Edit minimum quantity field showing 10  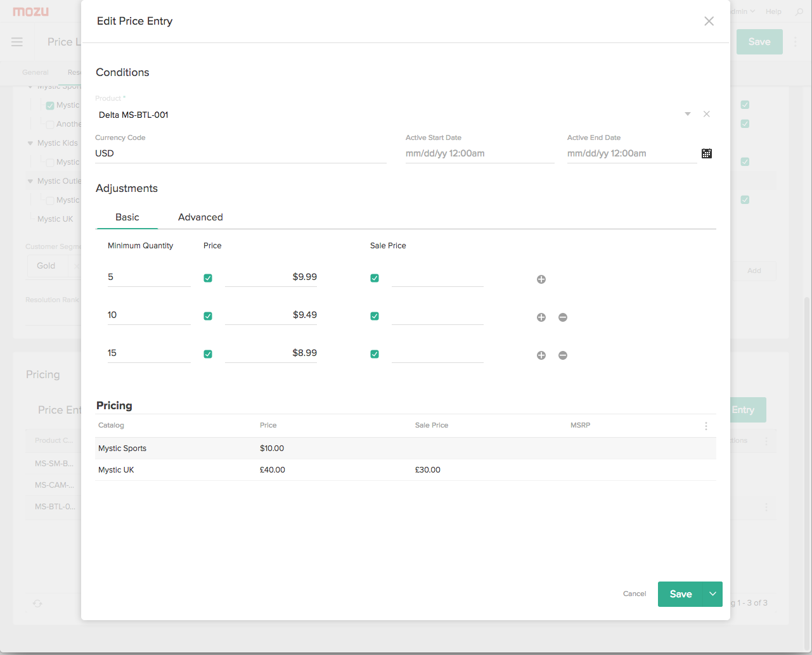149,315
